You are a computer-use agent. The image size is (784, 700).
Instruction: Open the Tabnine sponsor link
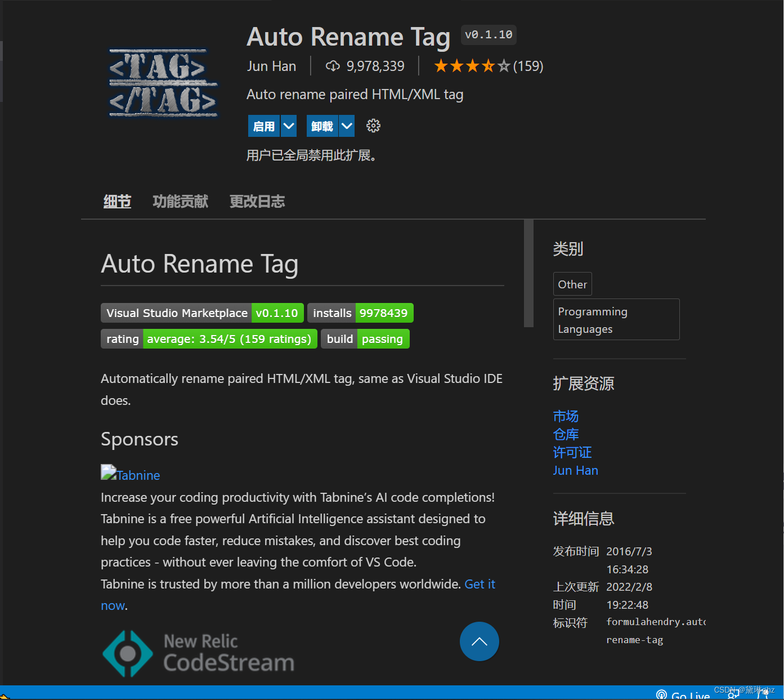coord(138,475)
